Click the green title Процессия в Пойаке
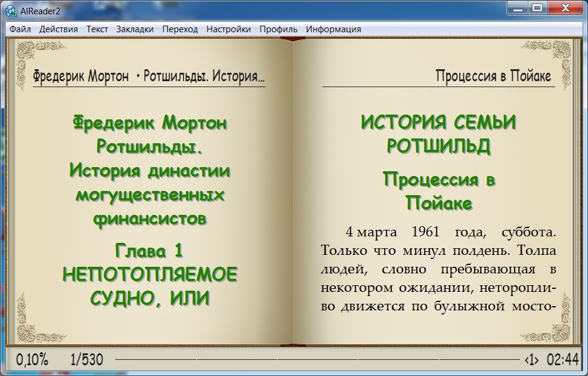This screenshot has height=376, width=588. (439, 192)
